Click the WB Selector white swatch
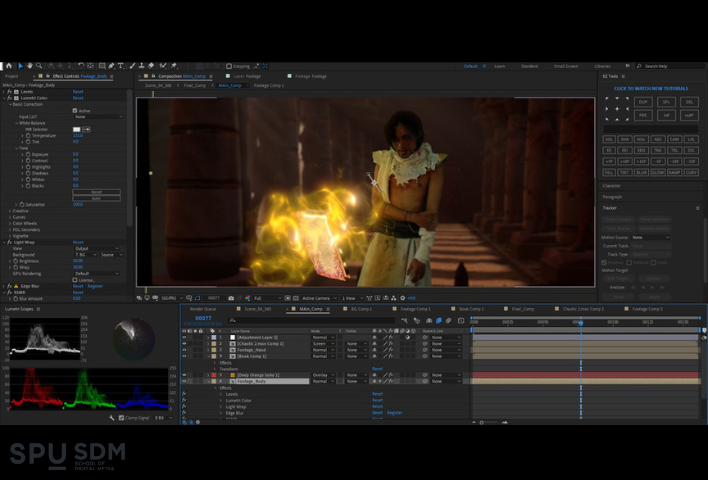The height and width of the screenshot is (480, 708). [x=77, y=129]
